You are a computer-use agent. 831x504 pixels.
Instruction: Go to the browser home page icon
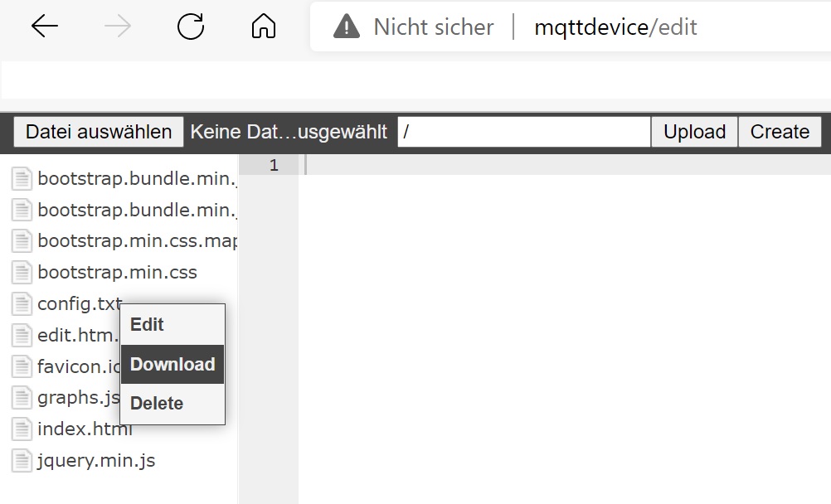263,27
